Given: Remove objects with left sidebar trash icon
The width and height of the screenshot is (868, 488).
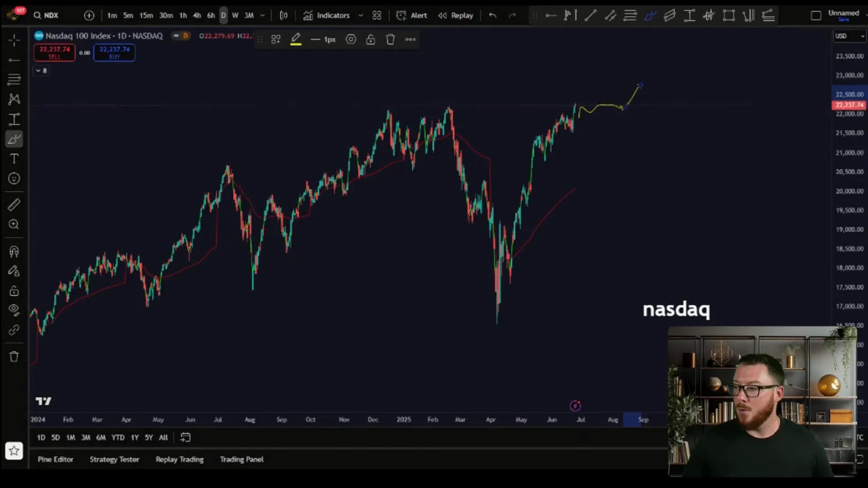Looking at the screenshot, I should pyautogui.click(x=14, y=357).
